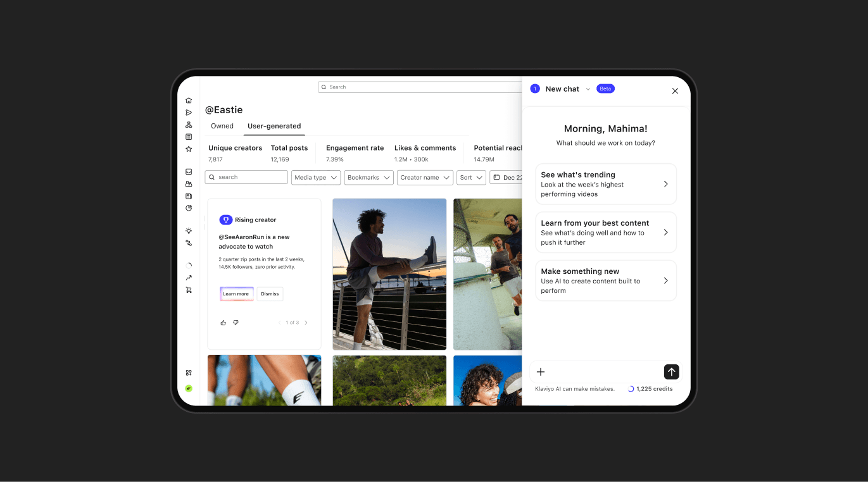Open the Make something new suggestion

(x=606, y=280)
